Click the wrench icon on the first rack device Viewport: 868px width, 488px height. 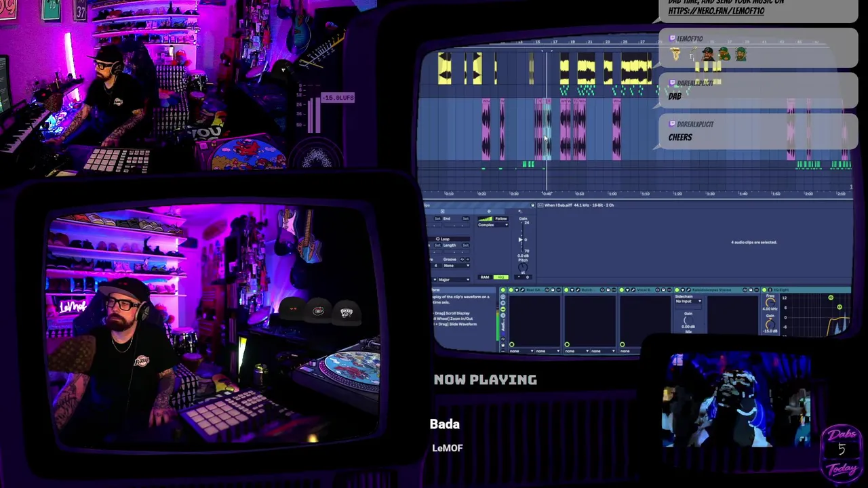pos(522,290)
